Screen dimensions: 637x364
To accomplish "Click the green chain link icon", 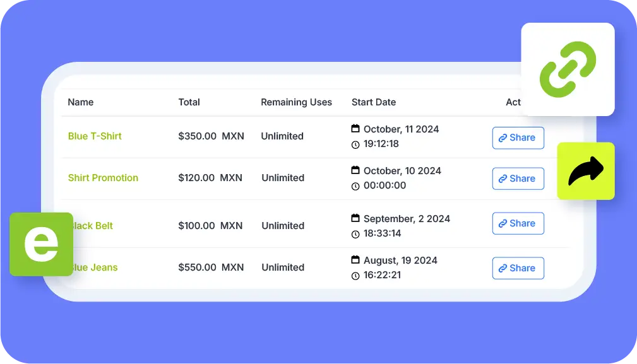I will pyautogui.click(x=567, y=69).
